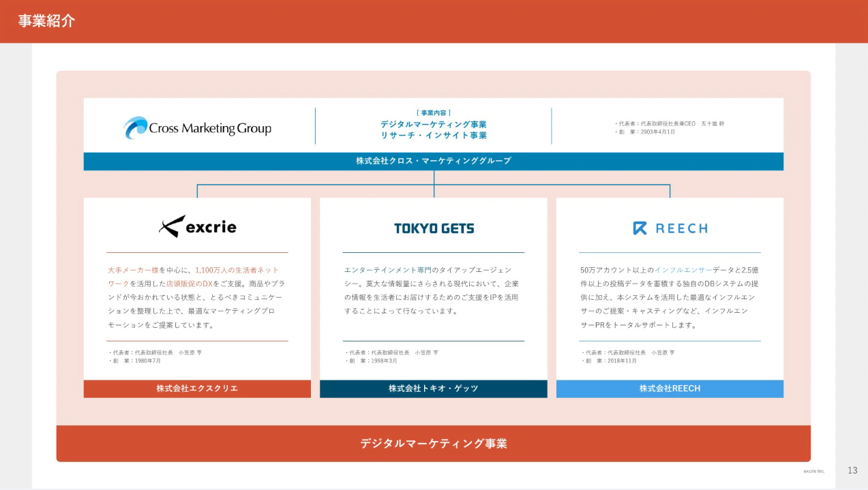868x490 pixels.
Task: Click the REECH logo
Action: [x=670, y=228]
